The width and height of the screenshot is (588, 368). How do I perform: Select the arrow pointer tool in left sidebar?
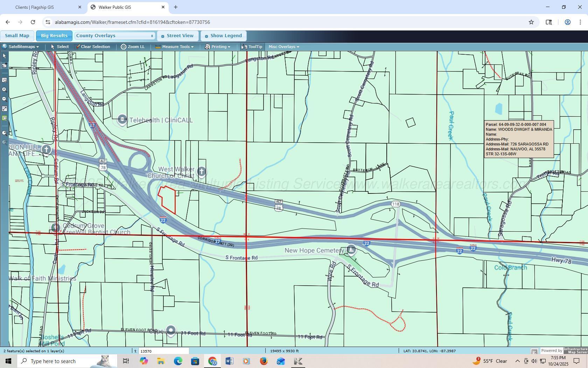5,56
